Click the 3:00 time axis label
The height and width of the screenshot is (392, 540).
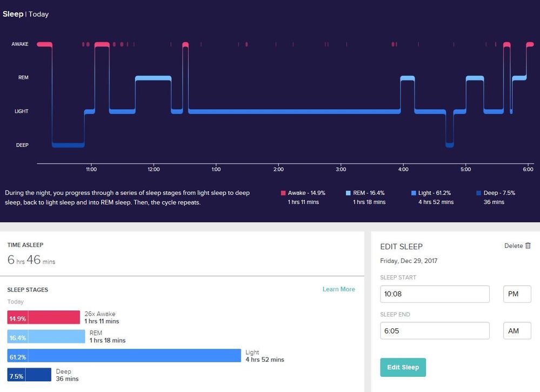click(341, 169)
